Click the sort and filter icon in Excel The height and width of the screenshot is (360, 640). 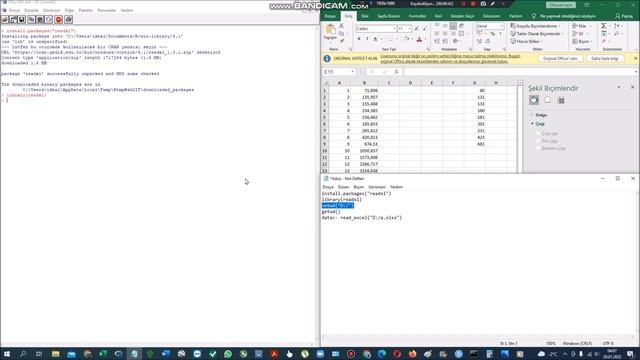[x=618, y=26]
